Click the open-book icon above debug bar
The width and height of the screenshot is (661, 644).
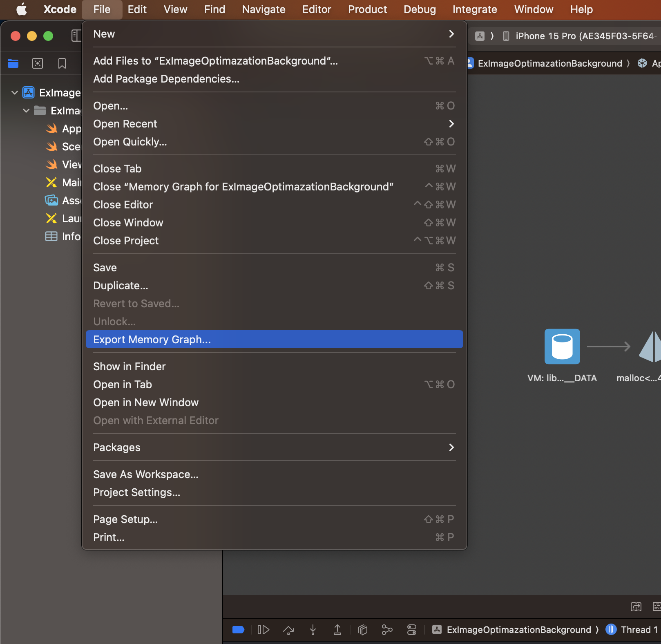click(x=636, y=606)
